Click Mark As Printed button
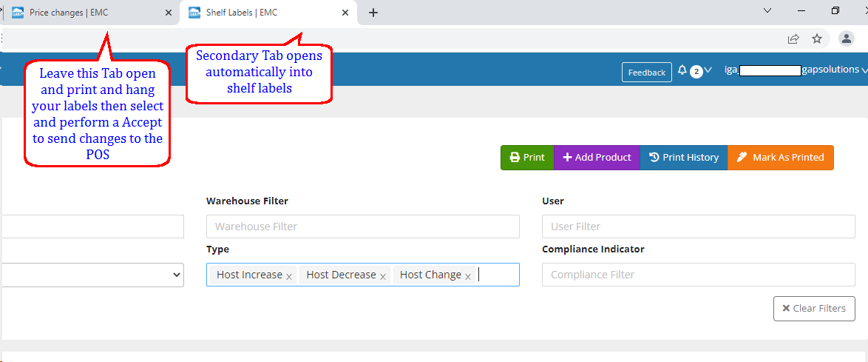This screenshot has width=868, height=362. tap(780, 158)
